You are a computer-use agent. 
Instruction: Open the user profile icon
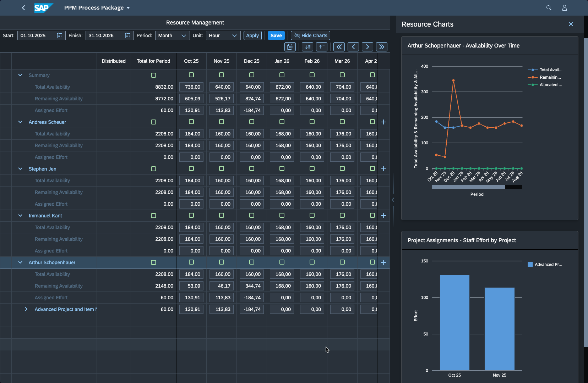click(x=564, y=8)
